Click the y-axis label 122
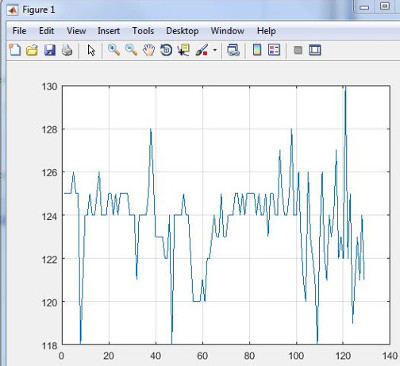Image resolution: width=400 pixels, height=366 pixels. pos(49,259)
